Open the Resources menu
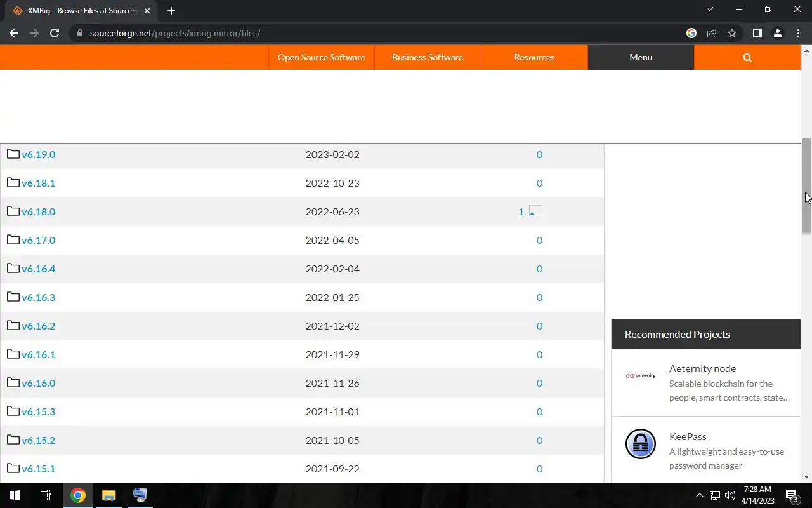The image size is (812, 508). (534, 57)
